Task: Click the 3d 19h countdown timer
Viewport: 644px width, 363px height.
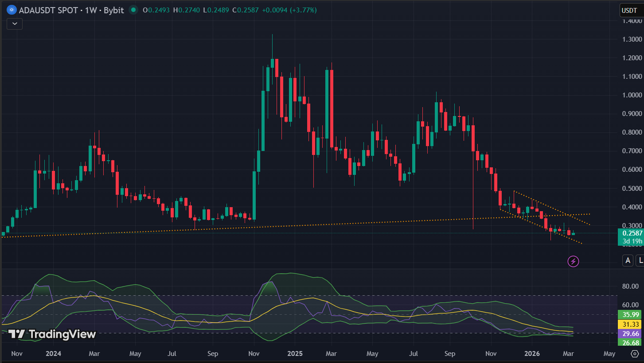Action: pyautogui.click(x=631, y=240)
